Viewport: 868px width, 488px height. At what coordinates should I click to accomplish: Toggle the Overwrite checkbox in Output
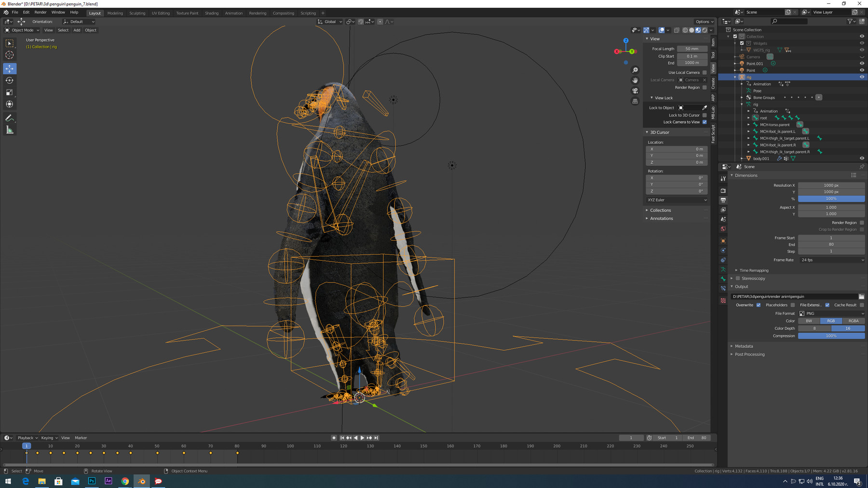[759, 305]
